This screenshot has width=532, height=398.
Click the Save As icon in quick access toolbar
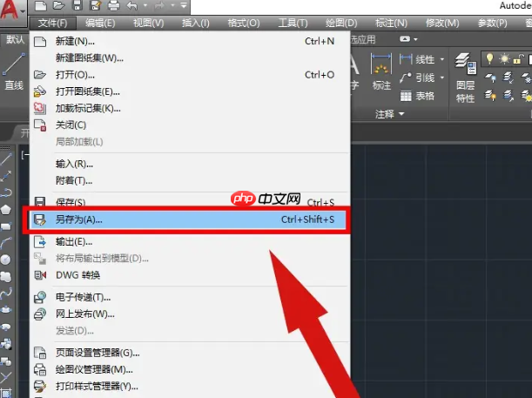[96, 6]
